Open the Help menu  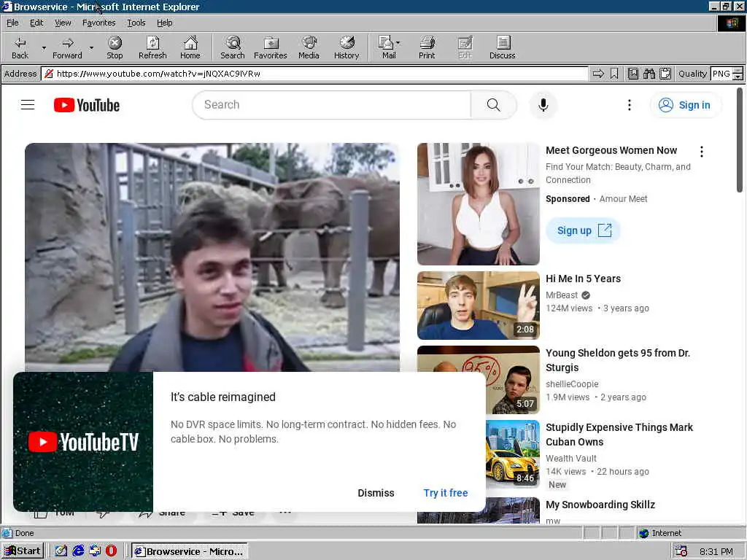[164, 23]
